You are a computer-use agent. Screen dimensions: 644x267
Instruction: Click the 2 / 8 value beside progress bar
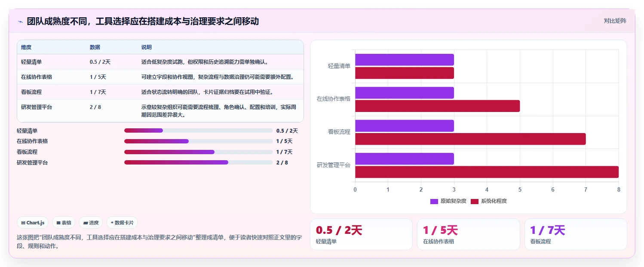click(282, 163)
